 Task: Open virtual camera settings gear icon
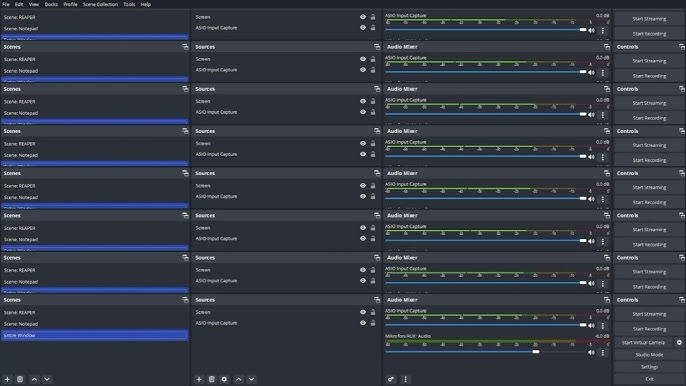tap(679, 342)
